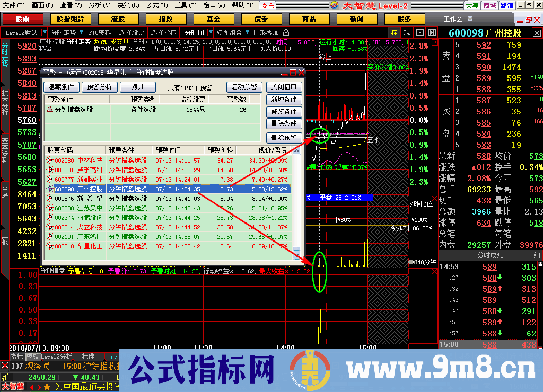Expand the 多图组合 dropdown arrow
This screenshot has height=392, width=543.
(247, 32)
